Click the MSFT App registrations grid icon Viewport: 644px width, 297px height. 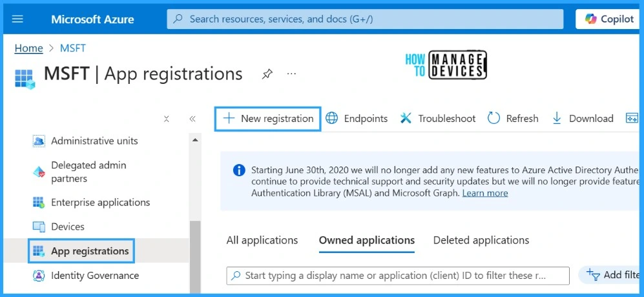tap(25, 79)
